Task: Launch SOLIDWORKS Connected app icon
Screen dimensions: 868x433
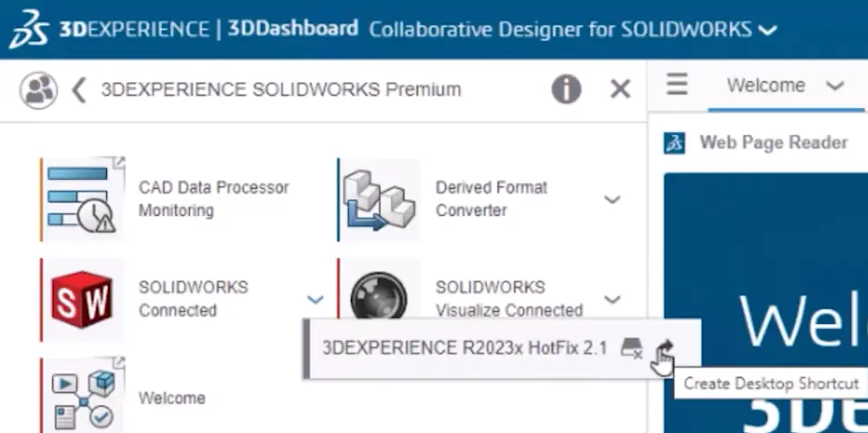Action: pyautogui.click(x=83, y=300)
